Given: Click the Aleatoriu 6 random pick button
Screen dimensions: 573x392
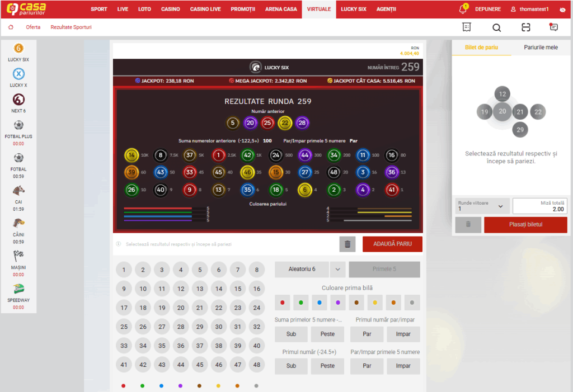Looking at the screenshot, I should point(302,269).
